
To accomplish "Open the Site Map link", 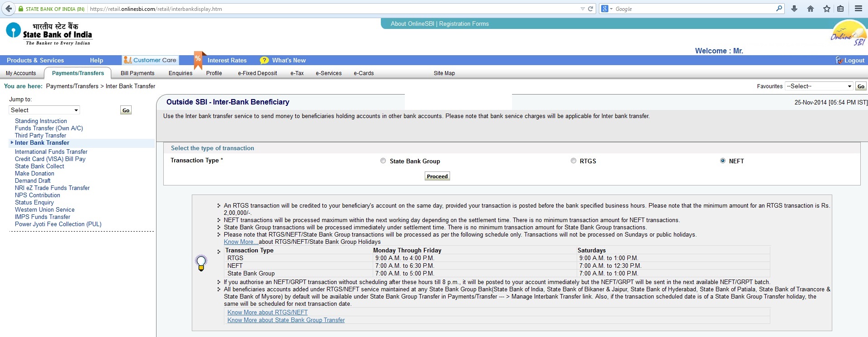I will pos(444,73).
